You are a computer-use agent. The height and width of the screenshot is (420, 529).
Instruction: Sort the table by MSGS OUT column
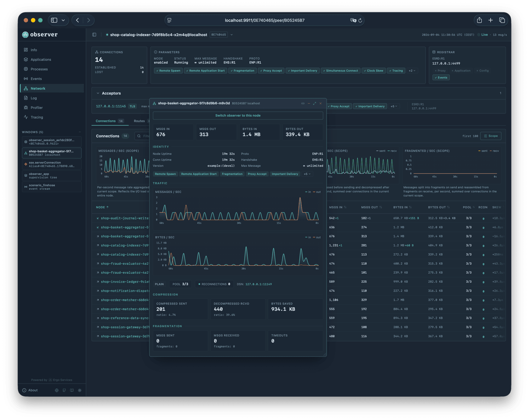(371, 207)
